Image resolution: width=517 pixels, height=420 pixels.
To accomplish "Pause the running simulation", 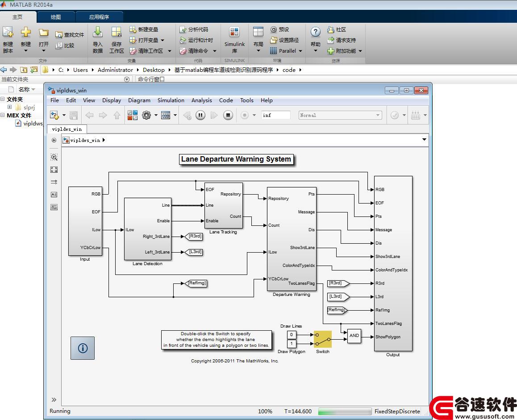I will [200, 115].
